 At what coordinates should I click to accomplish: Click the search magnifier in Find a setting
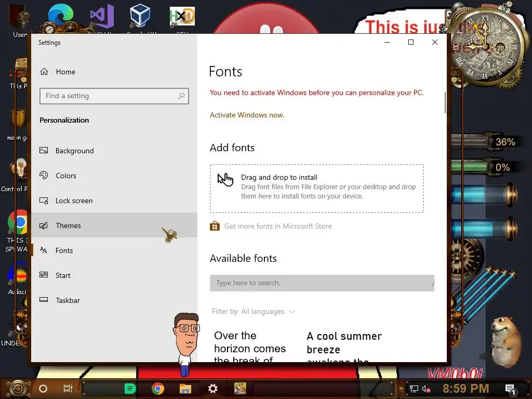(181, 96)
